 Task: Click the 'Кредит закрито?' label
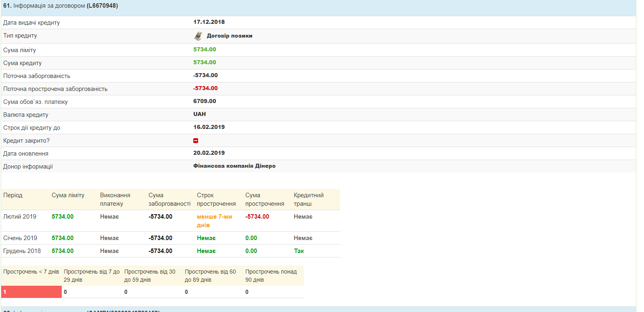click(27, 141)
